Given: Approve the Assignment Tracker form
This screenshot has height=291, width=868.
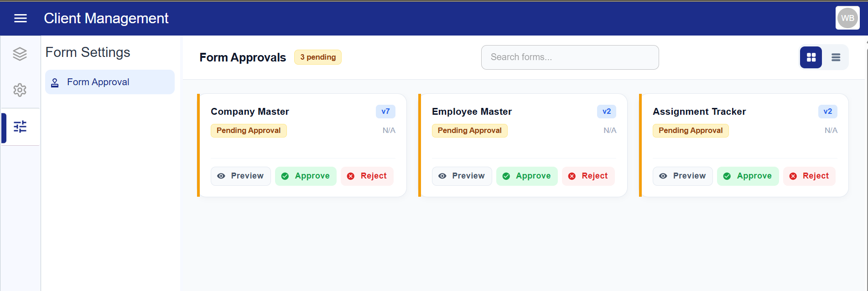Looking at the screenshot, I should (748, 176).
